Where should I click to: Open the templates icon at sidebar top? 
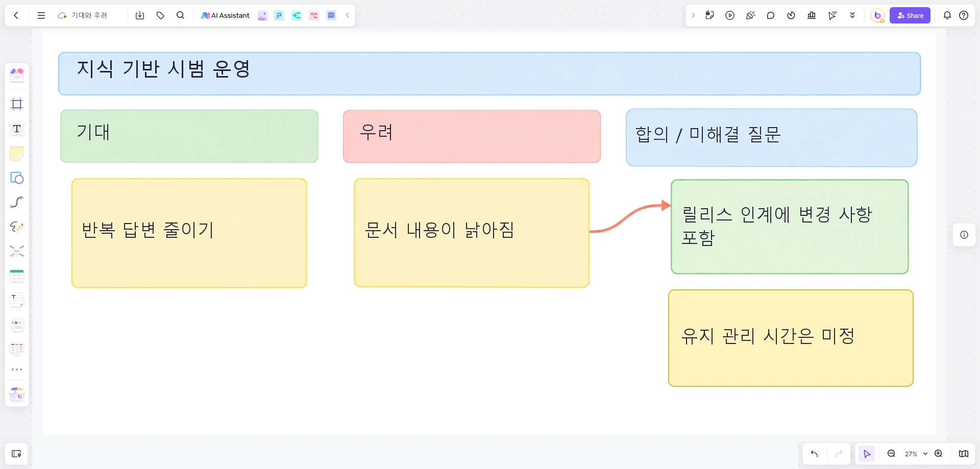pyautogui.click(x=17, y=75)
